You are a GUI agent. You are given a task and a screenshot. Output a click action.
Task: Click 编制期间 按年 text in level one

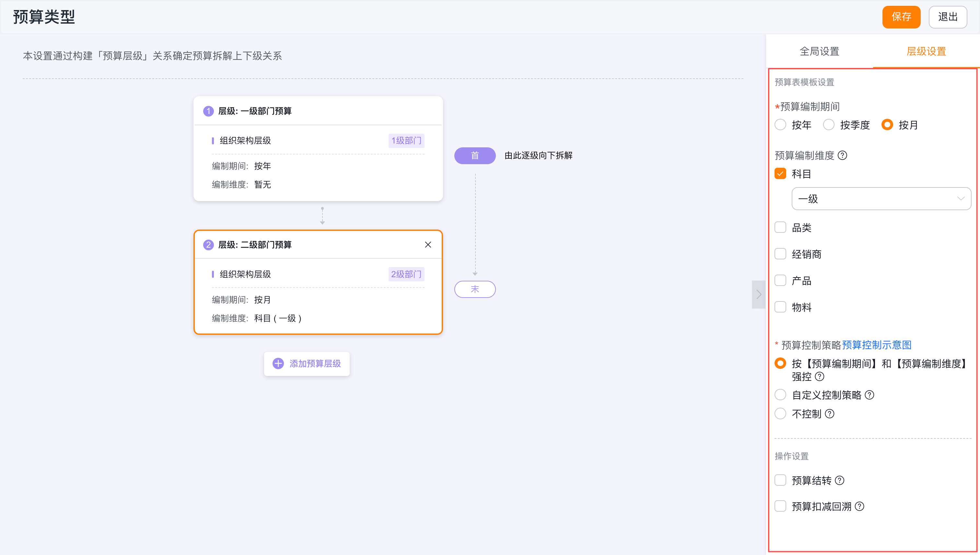[241, 166]
